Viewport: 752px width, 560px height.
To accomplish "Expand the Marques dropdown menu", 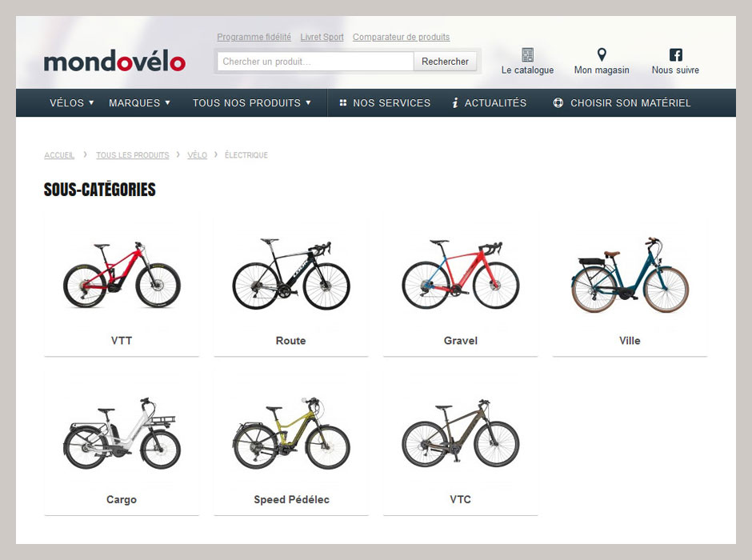I will point(139,102).
